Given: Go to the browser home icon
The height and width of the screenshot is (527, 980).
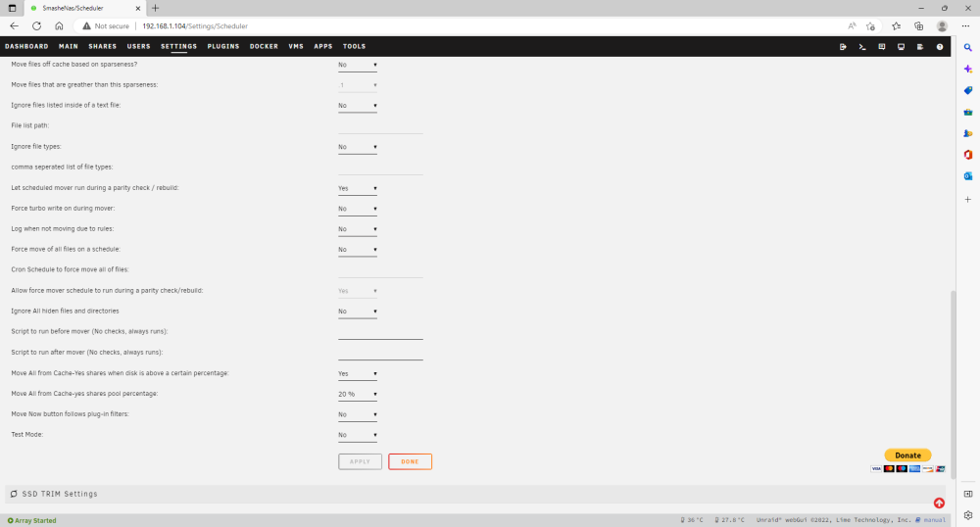Looking at the screenshot, I should (x=59, y=26).
